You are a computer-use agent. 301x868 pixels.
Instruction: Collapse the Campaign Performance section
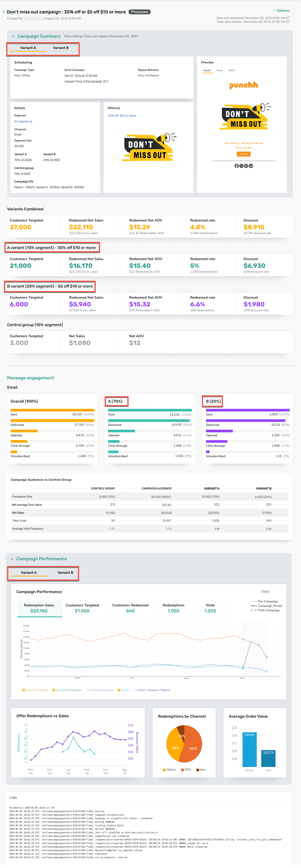(12, 559)
